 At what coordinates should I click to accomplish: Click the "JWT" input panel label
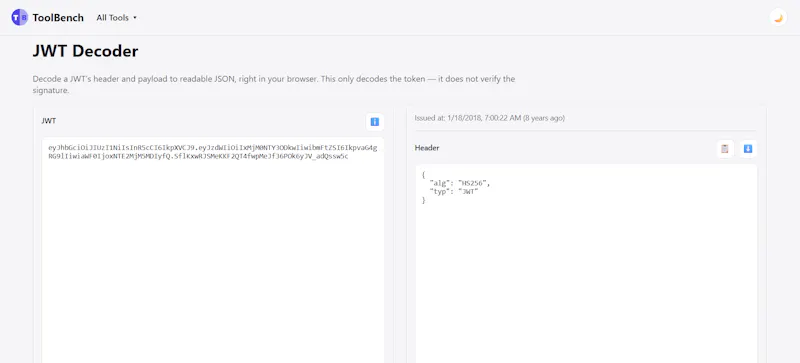[x=48, y=121]
